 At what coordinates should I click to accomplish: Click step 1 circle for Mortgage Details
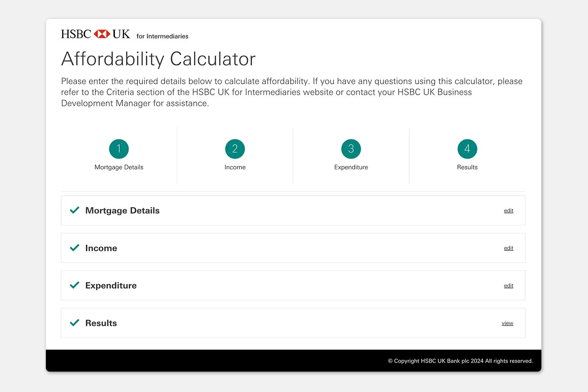pyautogui.click(x=119, y=149)
